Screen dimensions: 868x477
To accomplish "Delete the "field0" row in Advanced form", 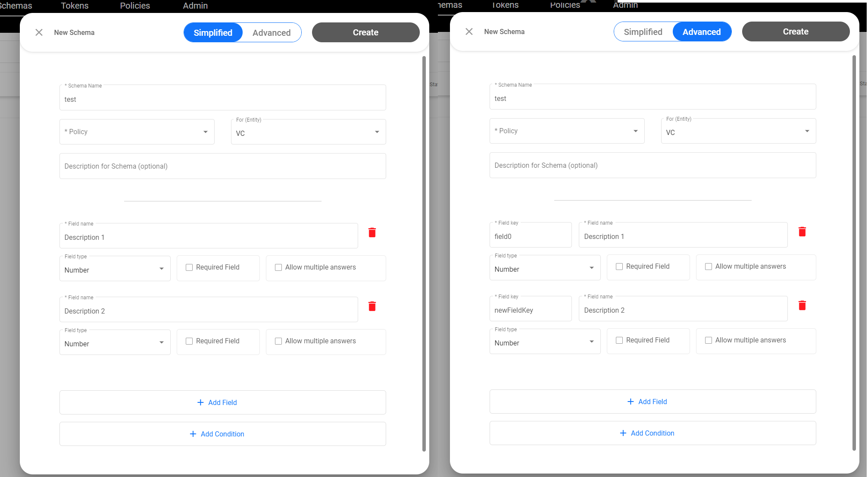I will [x=802, y=232].
